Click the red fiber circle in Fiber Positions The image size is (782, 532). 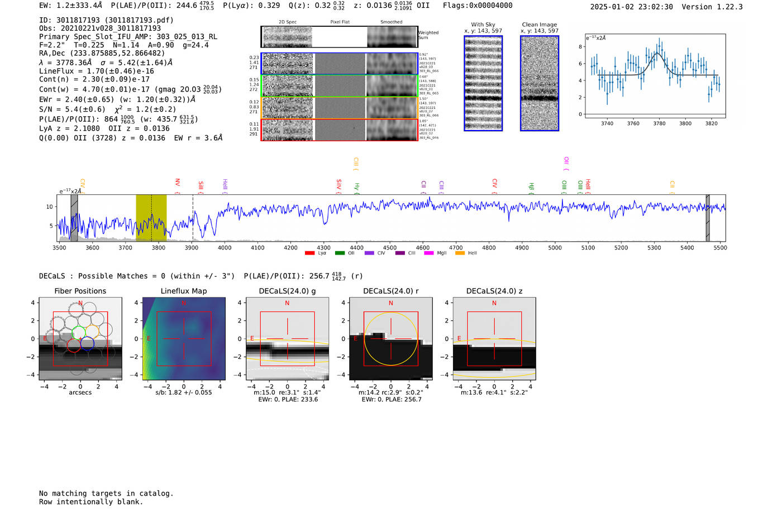coord(73,346)
